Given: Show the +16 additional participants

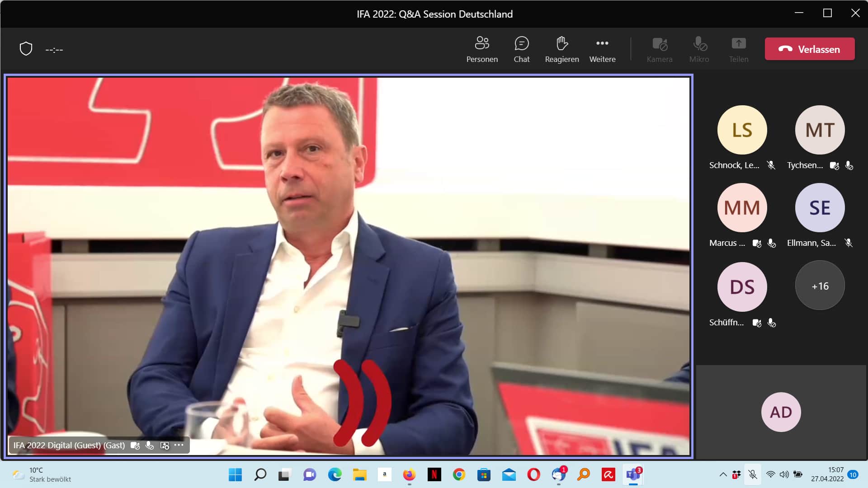Looking at the screenshot, I should [x=820, y=286].
